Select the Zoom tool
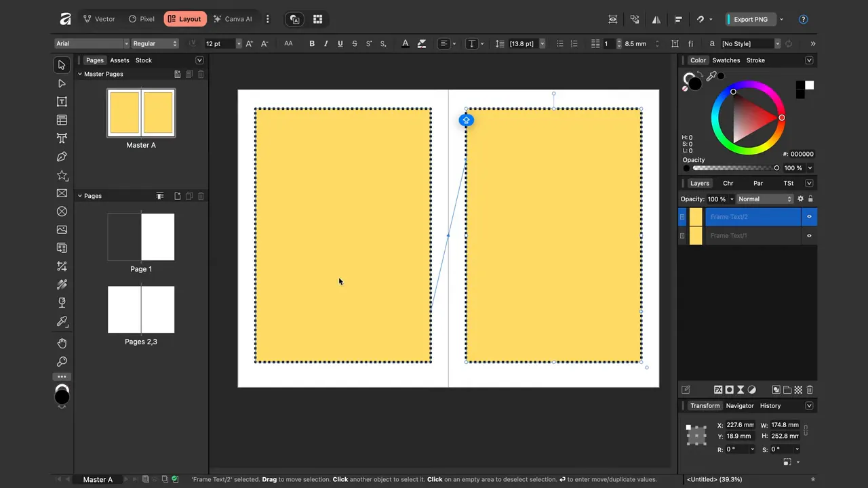868x488 pixels. [x=62, y=361]
